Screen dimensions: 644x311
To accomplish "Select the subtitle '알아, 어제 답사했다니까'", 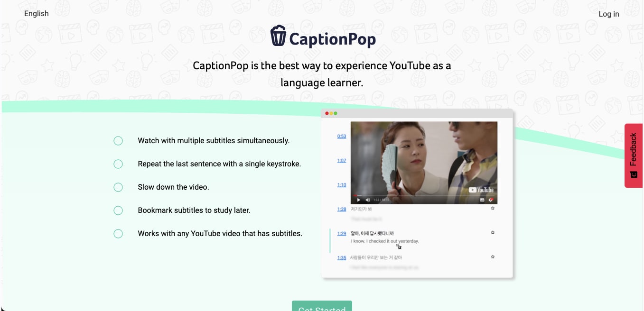I will [372, 233].
